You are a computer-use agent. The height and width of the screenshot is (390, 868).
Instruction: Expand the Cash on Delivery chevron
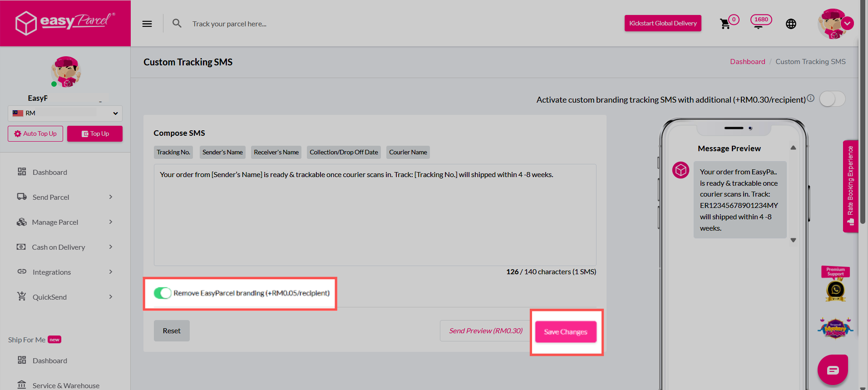[x=111, y=247]
